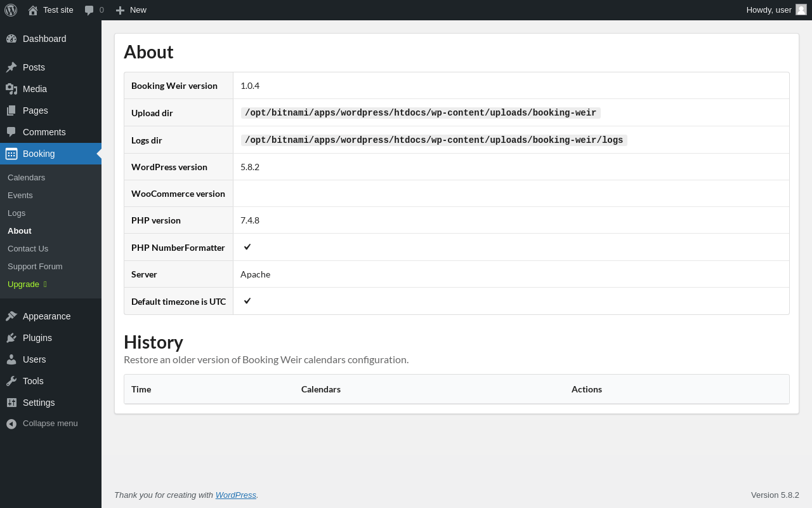
Task: Click the Server value Apache
Action: coord(255,274)
